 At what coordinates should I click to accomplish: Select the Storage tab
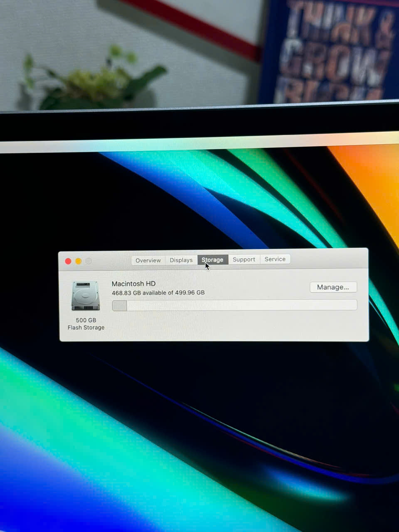213,260
